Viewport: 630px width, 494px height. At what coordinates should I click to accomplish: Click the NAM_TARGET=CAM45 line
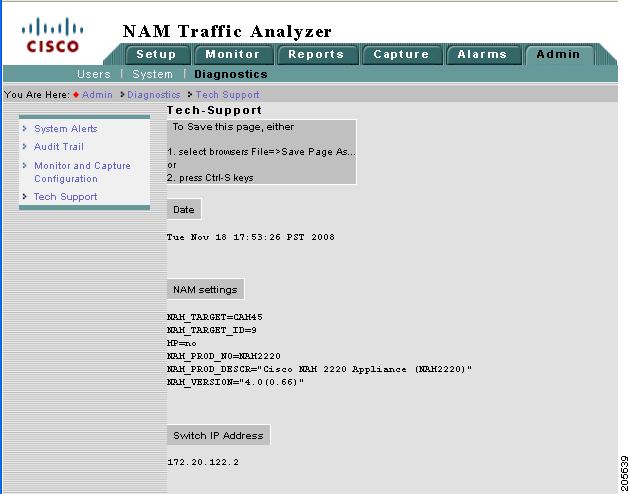tap(215, 317)
